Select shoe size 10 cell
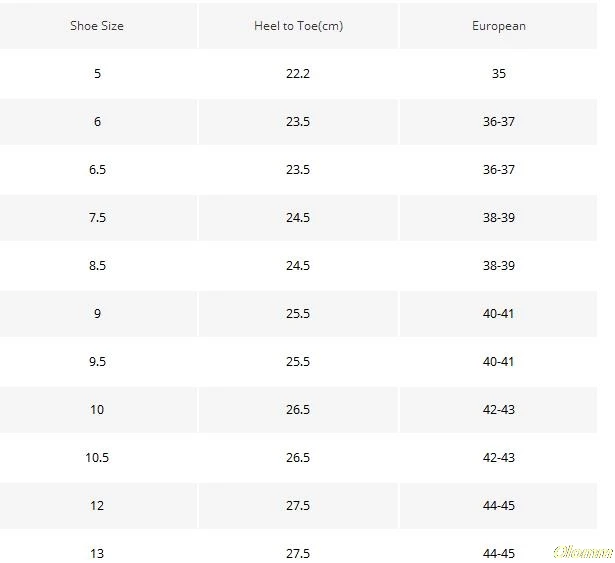Screen dimensions: 615x563 point(97,410)
